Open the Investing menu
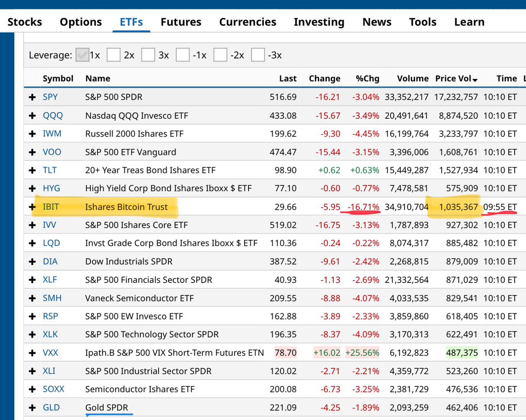The width and height of the screenshot is (526, 420). (x=319, y=22)
